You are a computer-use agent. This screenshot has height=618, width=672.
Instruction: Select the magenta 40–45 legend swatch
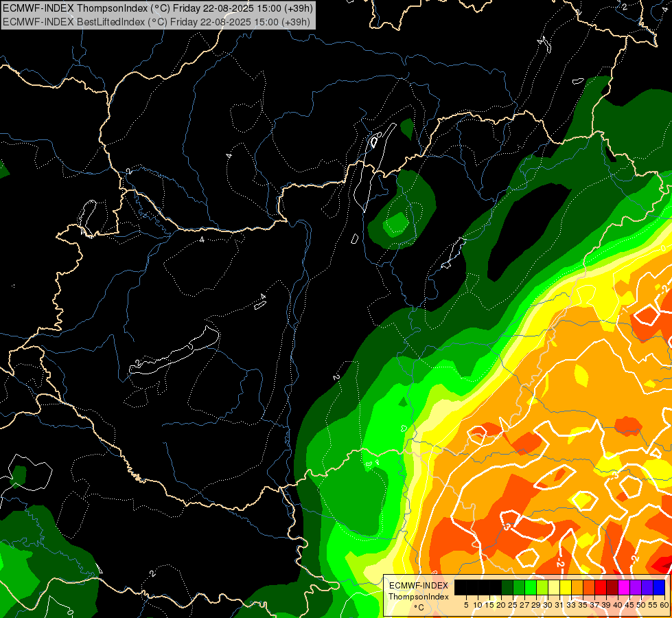[624, 587]
